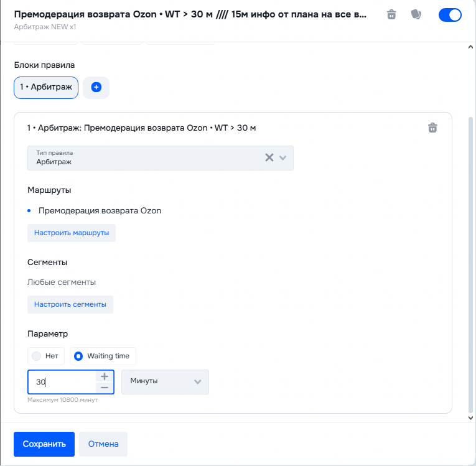
Task: Click the waiting time value input field
Action: pyautogui.click(x=62, y=382)
